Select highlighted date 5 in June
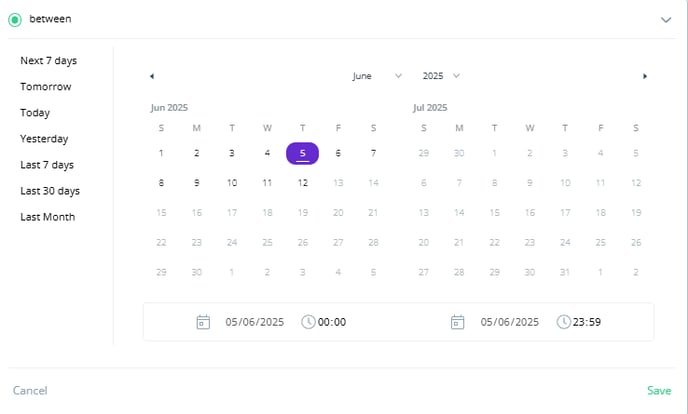The image size is (688, 414). 302,153
